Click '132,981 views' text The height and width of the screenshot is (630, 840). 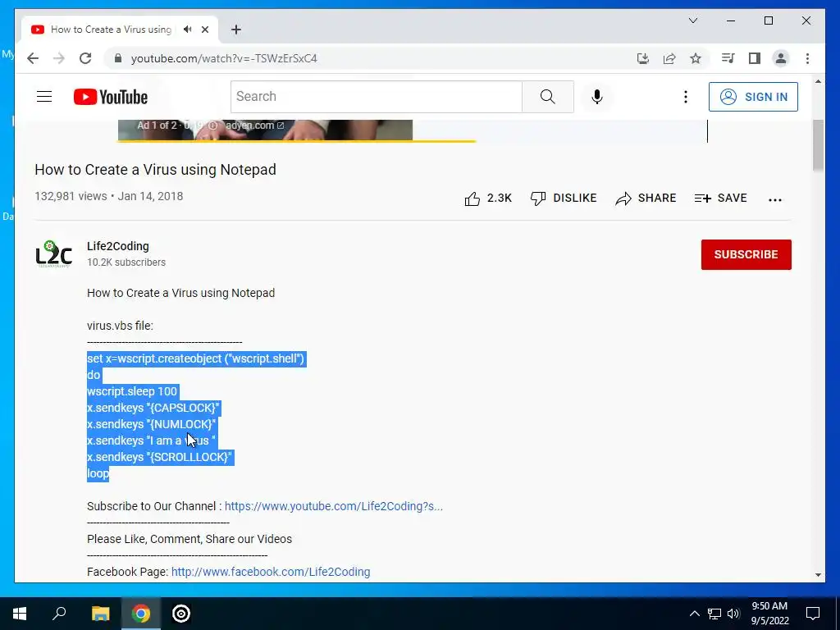coord(71,196)
